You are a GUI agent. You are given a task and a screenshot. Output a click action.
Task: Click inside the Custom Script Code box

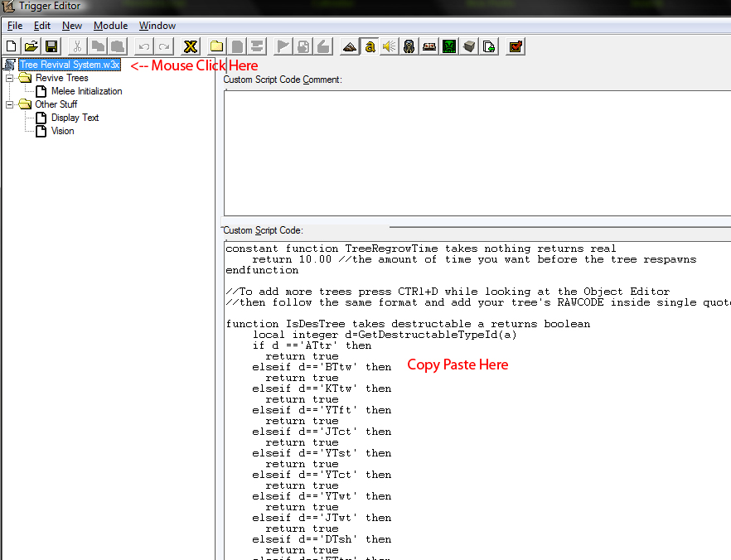tap(477, 401)
